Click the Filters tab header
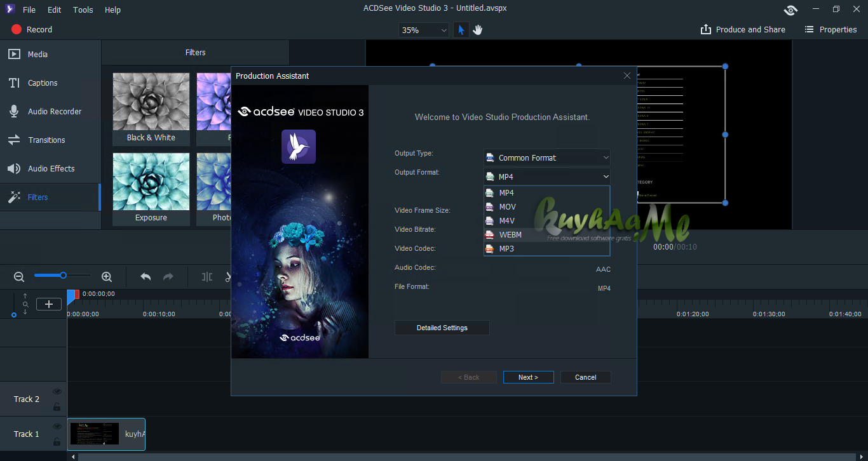 tap(196, 53)
